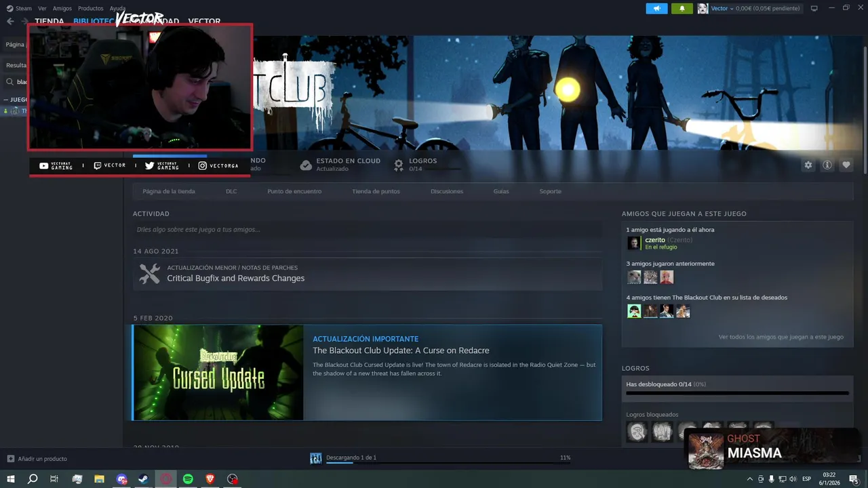Screen dimensions: 868x488
Task: Click Ghost Miasma album art overlay
Action: tap(706, 451)
